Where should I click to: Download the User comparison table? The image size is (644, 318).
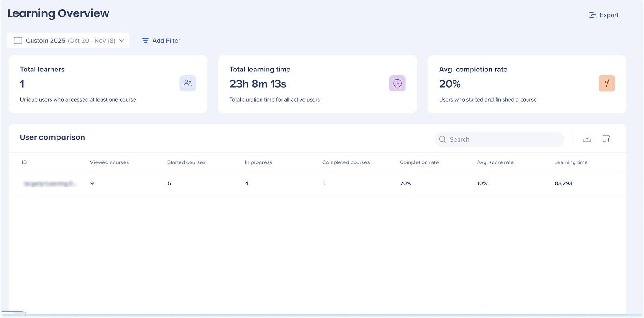click(587, 138)
